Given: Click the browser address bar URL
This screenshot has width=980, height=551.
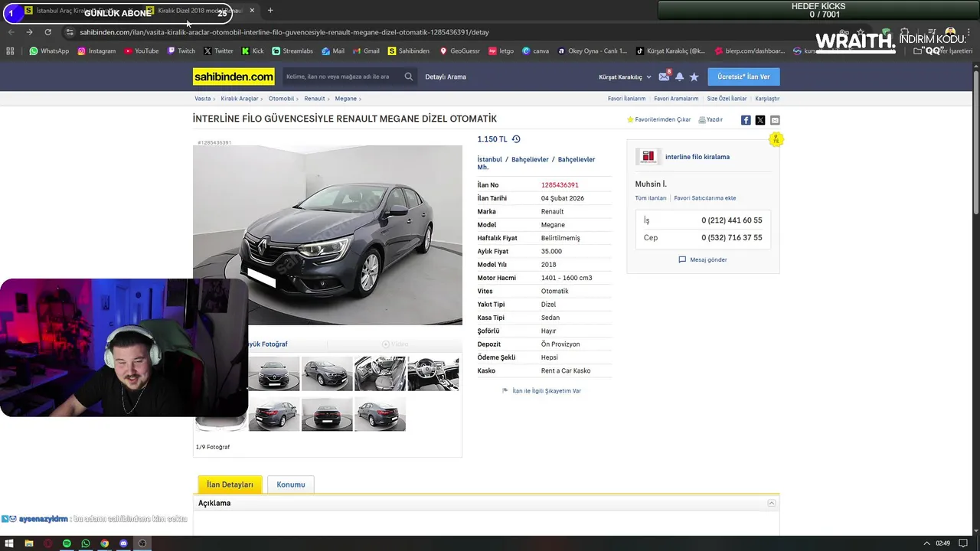Looking at the screenshot, I should click(x=284, y=32).
